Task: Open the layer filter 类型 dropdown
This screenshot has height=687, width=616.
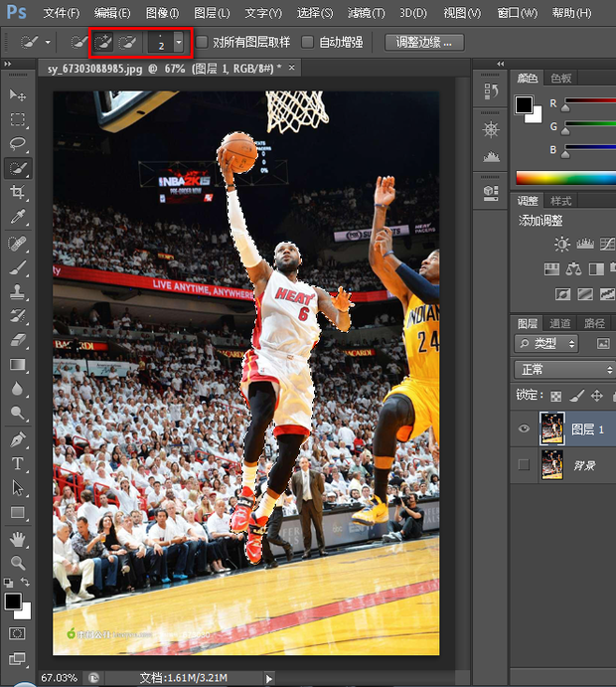Action: [546, 344]
